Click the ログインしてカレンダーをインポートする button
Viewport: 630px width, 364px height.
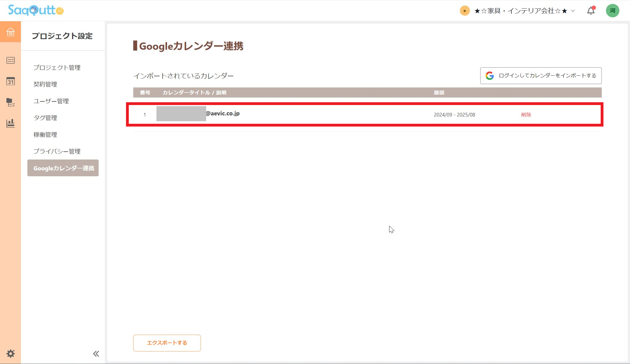[541, 75]
